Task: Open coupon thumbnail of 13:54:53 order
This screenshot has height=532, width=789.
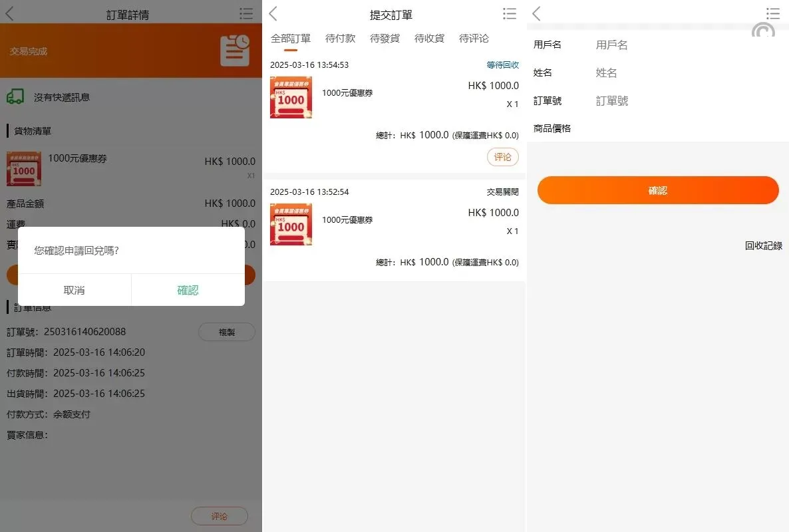Action: pyautogui.click(x=291, y=98)
